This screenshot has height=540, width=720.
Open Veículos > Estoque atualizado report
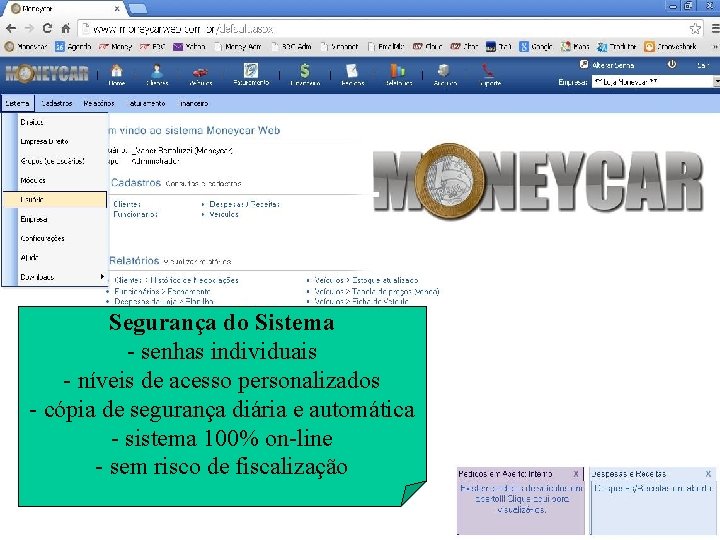366,280
